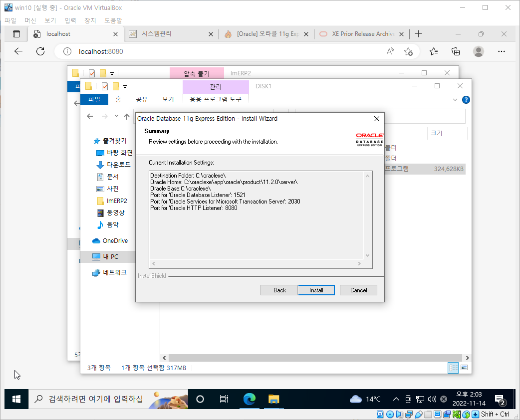Screen dimensions: 520x420
Task: Click the read aloud icon in address bar
Action: 390,51
